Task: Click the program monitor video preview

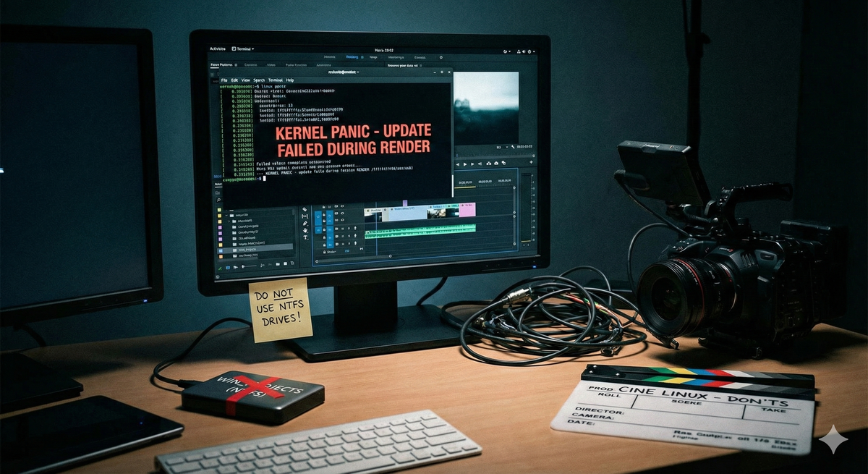Action: click(x=486, y=109)
